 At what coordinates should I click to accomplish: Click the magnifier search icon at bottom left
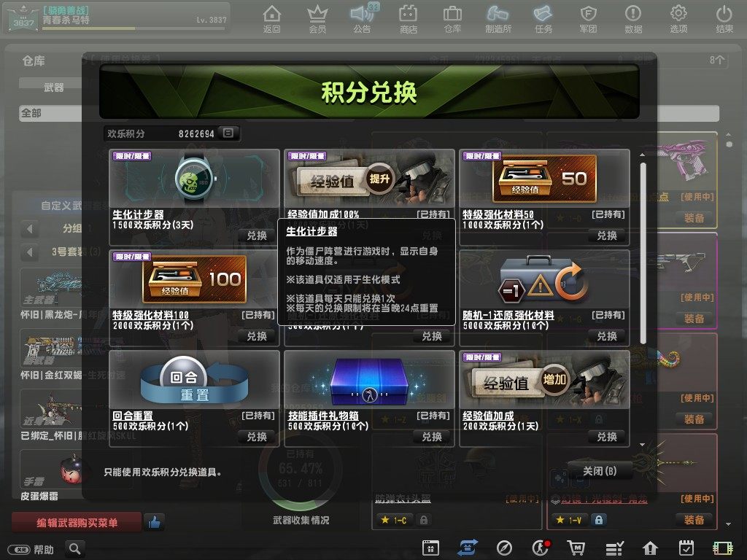(75, 549)
